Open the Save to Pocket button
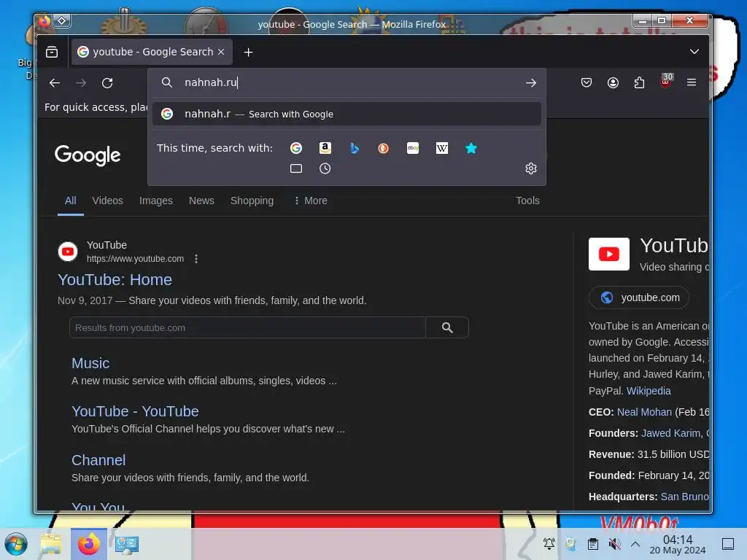 [x=587, y=83]
